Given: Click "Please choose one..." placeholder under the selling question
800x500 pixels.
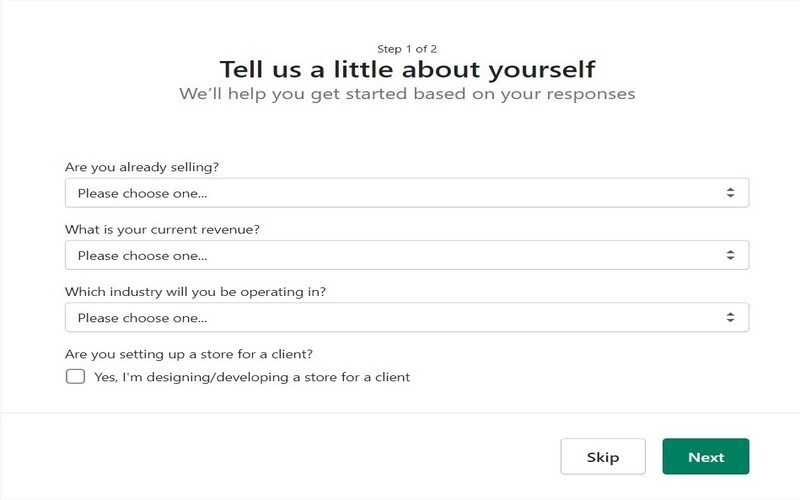Looking at the screenshot, I should pos(142,193).
